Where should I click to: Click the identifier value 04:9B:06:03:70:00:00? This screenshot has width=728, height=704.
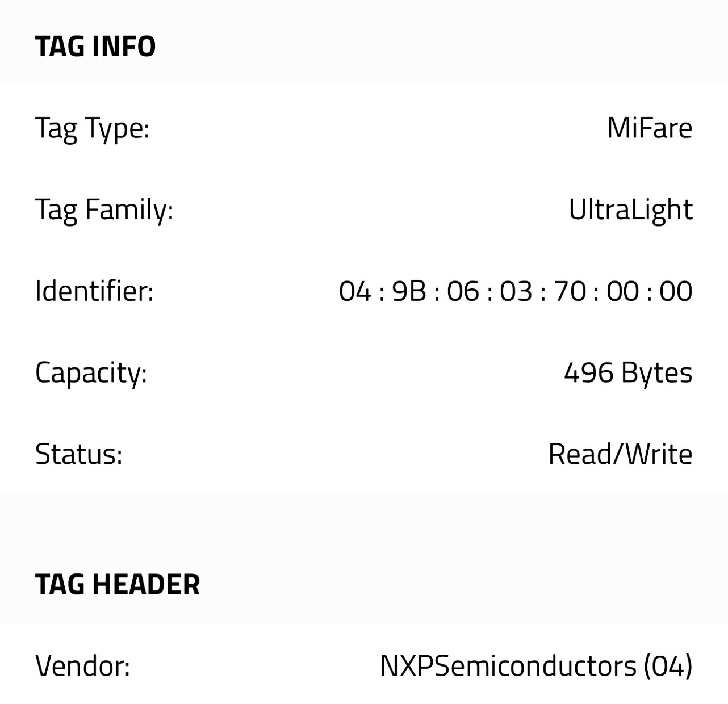coord(516,291)
